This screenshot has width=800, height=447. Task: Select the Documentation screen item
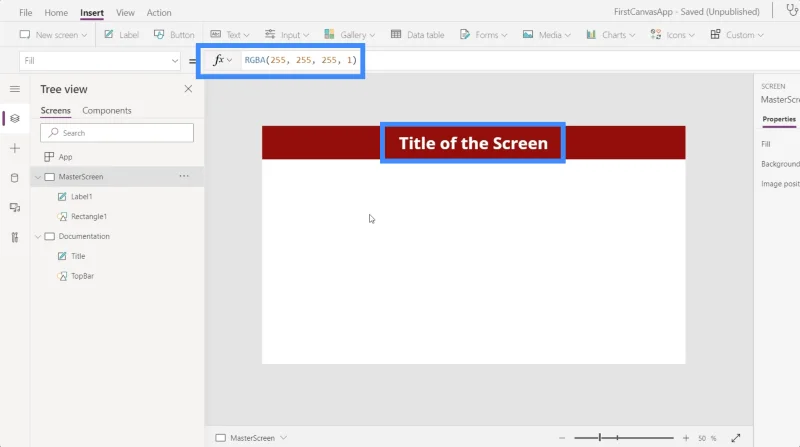pos(84,236)
